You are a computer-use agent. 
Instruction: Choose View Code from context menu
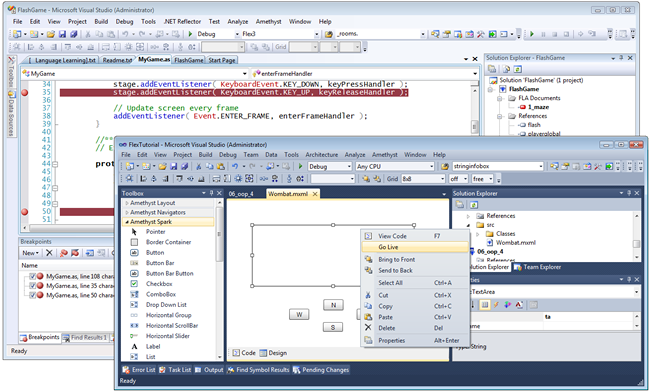click(x=415, y=236)
